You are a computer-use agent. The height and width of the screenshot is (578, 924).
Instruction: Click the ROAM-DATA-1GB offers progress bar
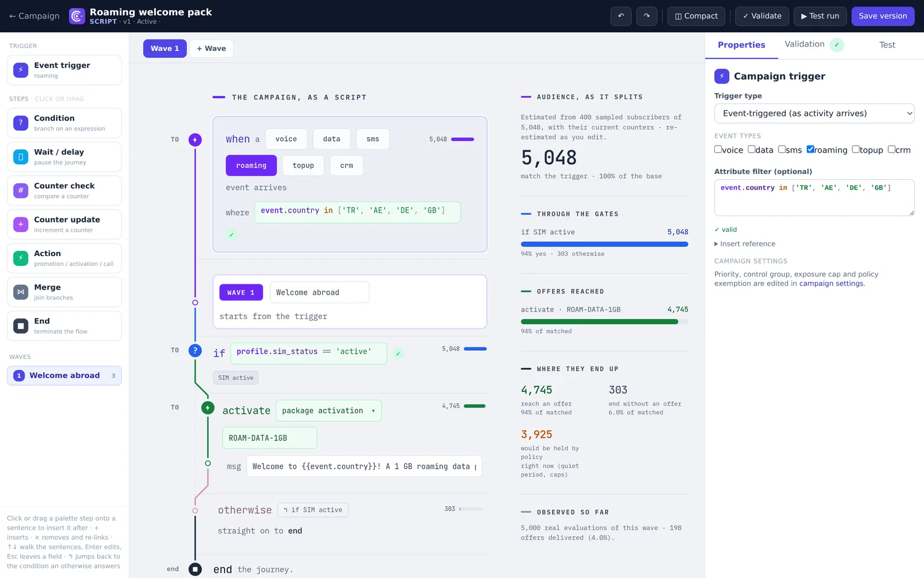605,322
